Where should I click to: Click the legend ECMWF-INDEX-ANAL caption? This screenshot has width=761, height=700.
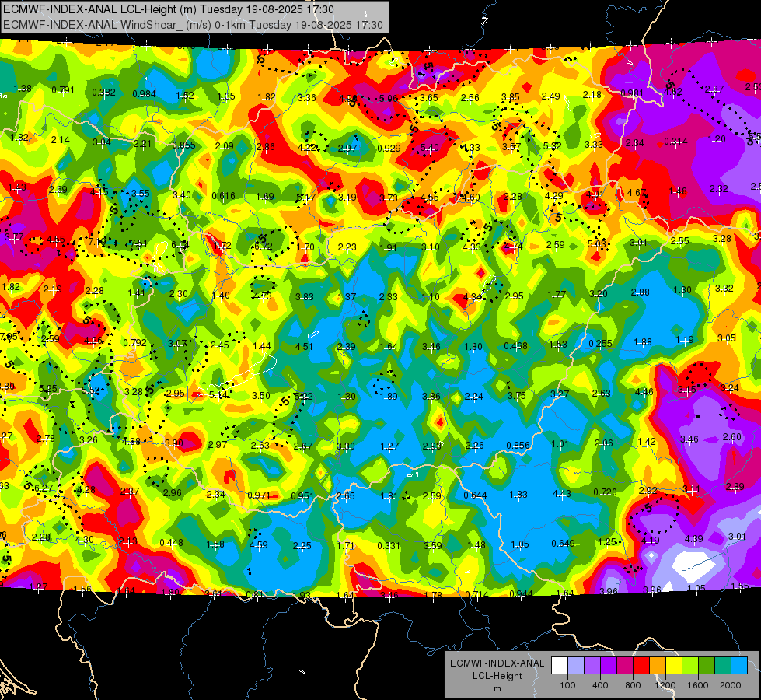click(497, 663)
